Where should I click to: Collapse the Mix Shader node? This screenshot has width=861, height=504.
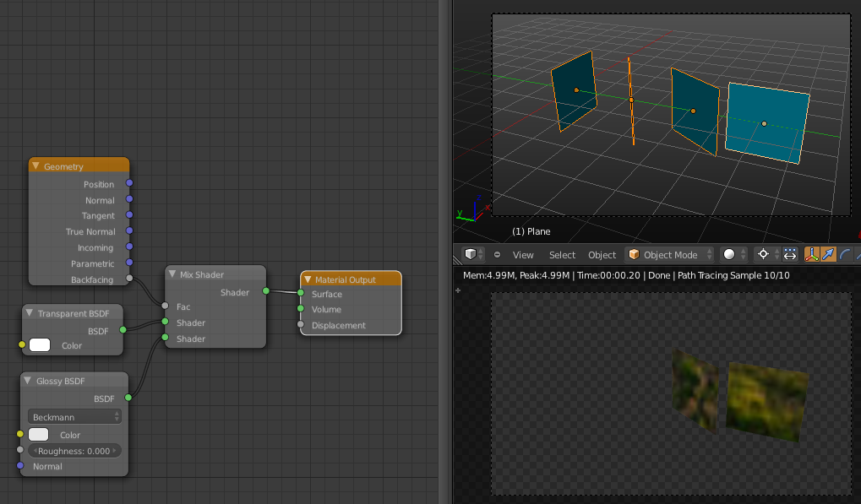pos(172,274)
